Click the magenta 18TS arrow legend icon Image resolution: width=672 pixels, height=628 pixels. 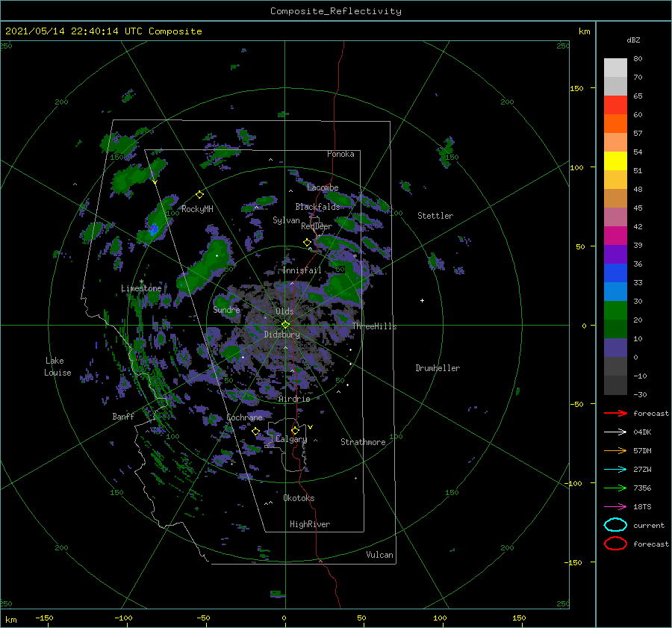[615, 507]
